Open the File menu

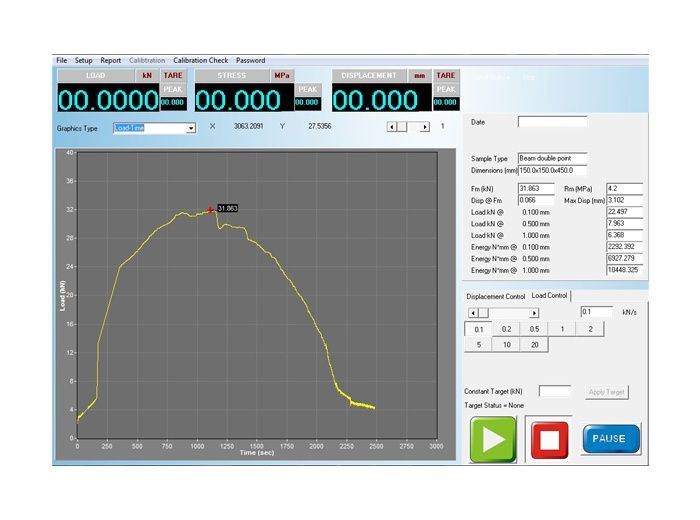point(62,60)
